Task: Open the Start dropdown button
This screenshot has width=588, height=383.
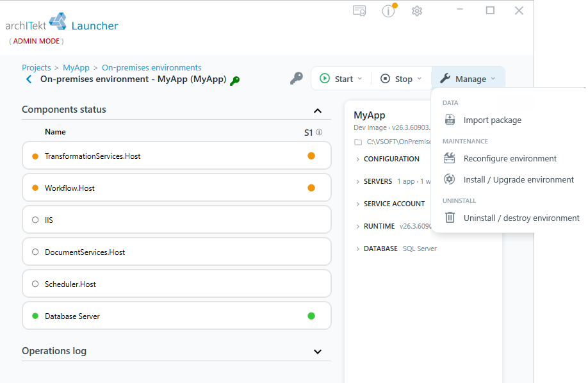Action: point(341,79)
